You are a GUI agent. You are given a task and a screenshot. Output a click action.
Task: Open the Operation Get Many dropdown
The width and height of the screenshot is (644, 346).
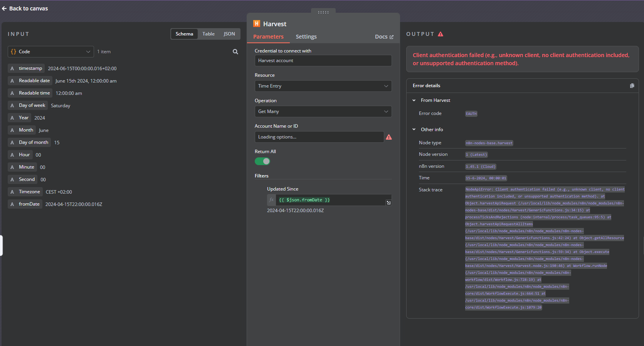[323, 111]
